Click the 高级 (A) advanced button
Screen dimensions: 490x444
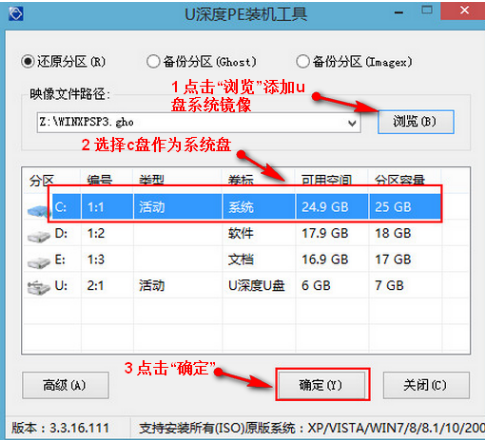pos(65,385)
